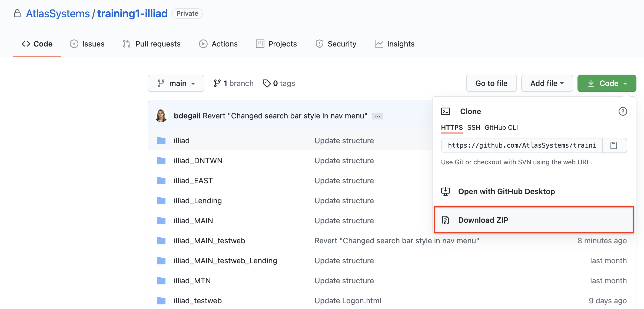Copy the HTTPS clone URL clipboard icon
Screen dimensions: 644x309
(614, 145)
